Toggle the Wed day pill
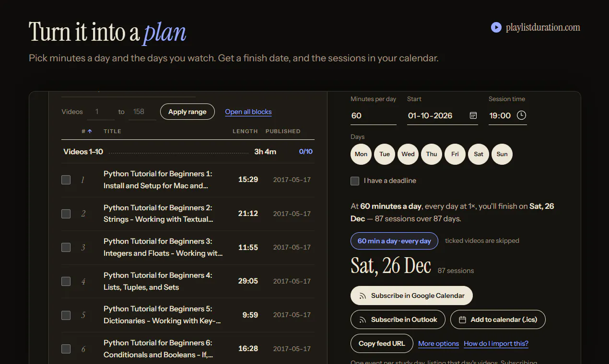609x364 pixels. point(408,154)
